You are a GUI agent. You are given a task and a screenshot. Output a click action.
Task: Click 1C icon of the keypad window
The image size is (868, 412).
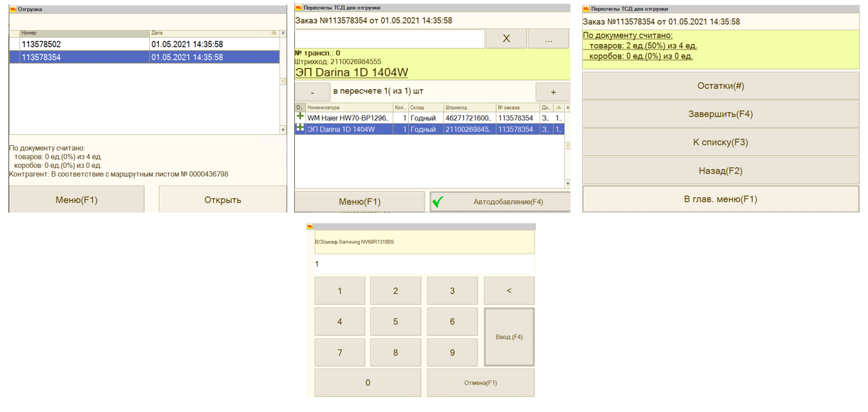pos(310,226)
